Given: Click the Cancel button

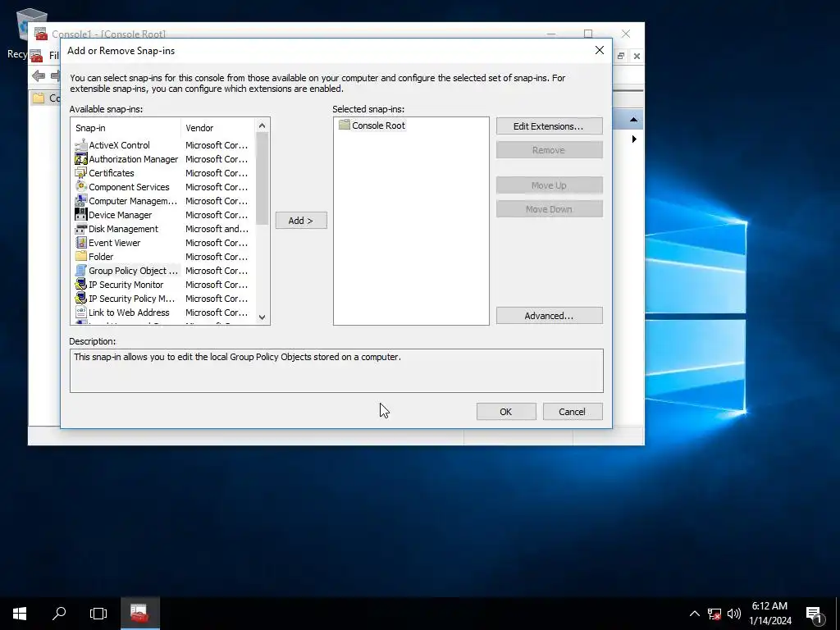Looking at the screenshot, I should coord(573,412).
